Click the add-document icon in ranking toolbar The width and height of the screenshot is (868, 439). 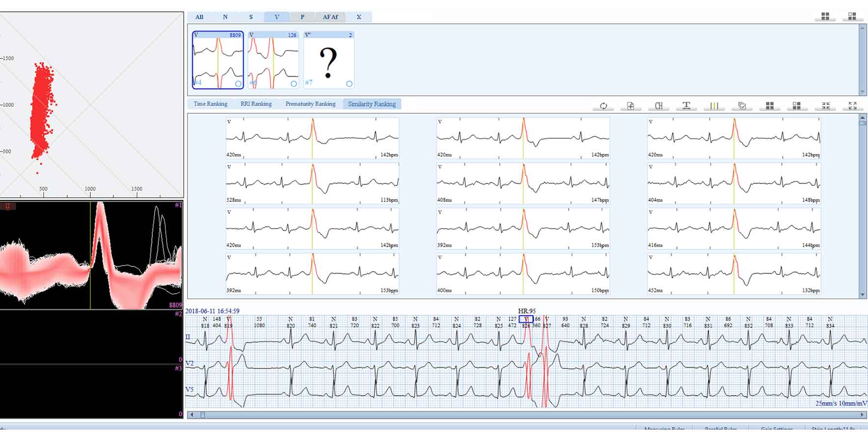pos(631,106)
